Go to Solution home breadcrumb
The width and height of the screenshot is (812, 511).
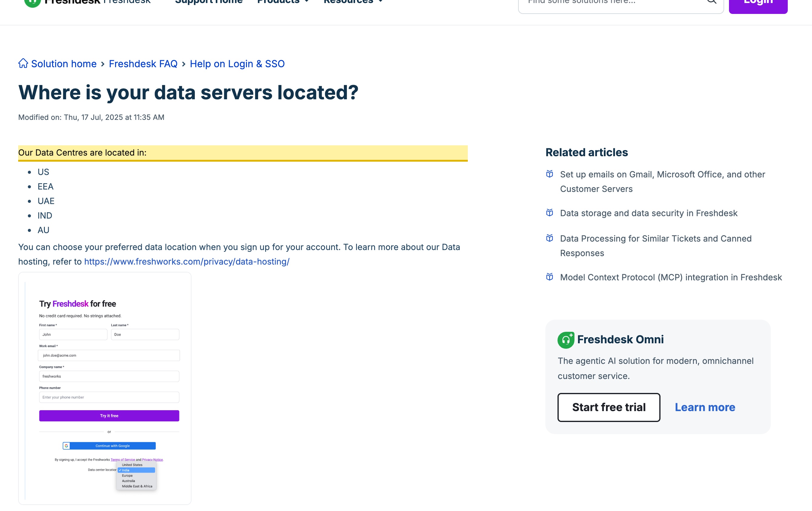coord(64,64)
